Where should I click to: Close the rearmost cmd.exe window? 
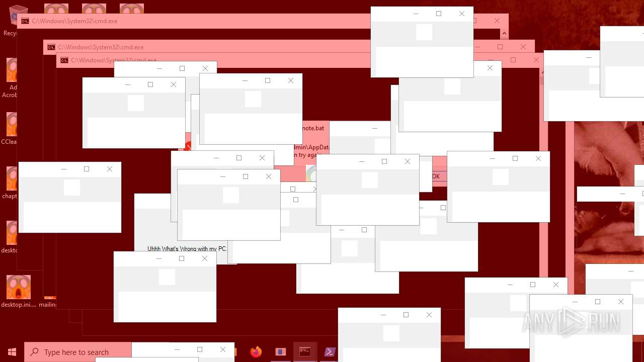pyautogui.click(x=497, y=21)
